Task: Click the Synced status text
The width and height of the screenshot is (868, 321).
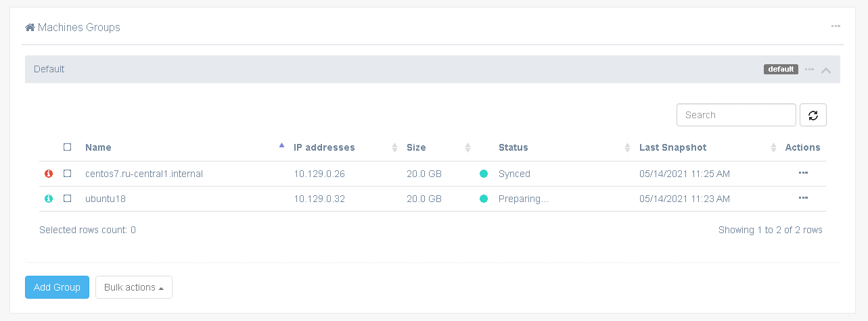Action: 514,174
